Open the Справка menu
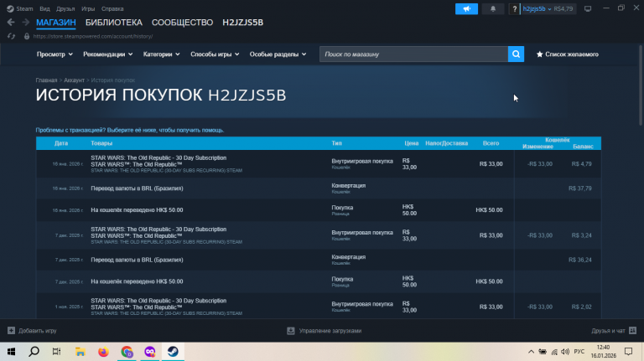 (x=112, y=8)
